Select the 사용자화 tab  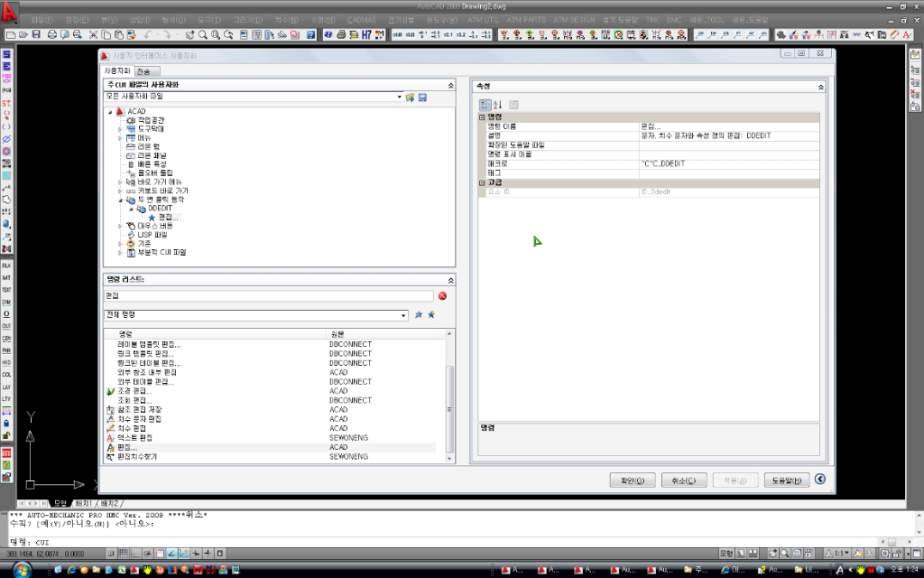click(117, 70)
